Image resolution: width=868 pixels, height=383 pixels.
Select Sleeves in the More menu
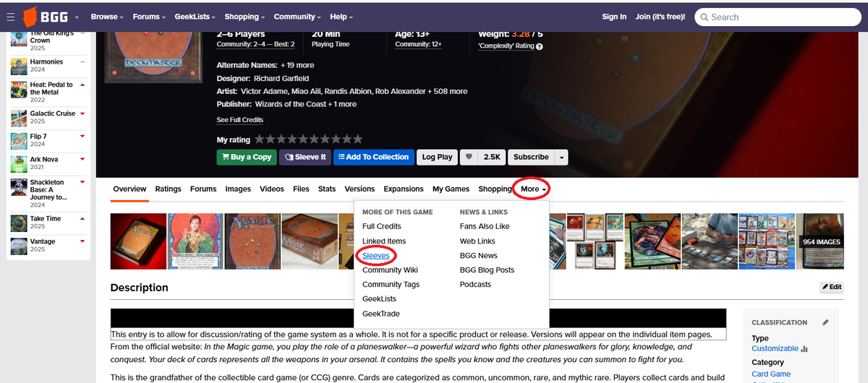376,255
